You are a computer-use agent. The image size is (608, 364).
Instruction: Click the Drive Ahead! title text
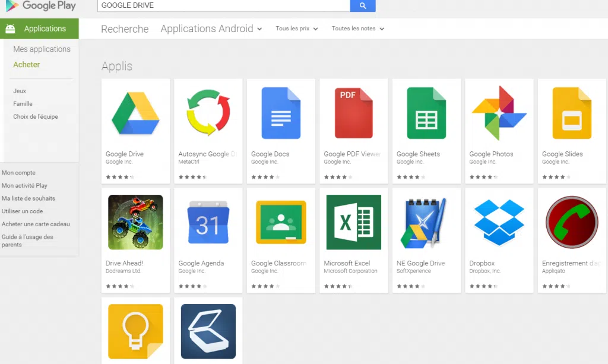tap(124, 263)
